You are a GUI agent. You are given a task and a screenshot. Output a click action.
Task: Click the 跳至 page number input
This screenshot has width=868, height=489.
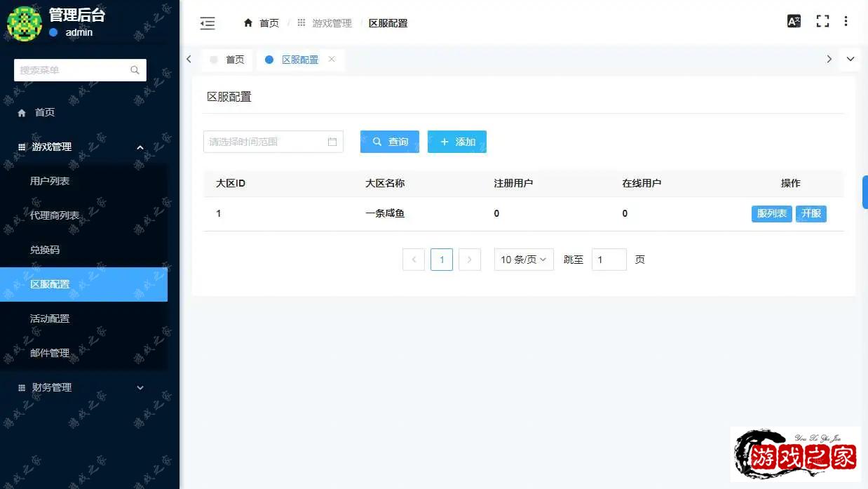click(x=609, y=260)
